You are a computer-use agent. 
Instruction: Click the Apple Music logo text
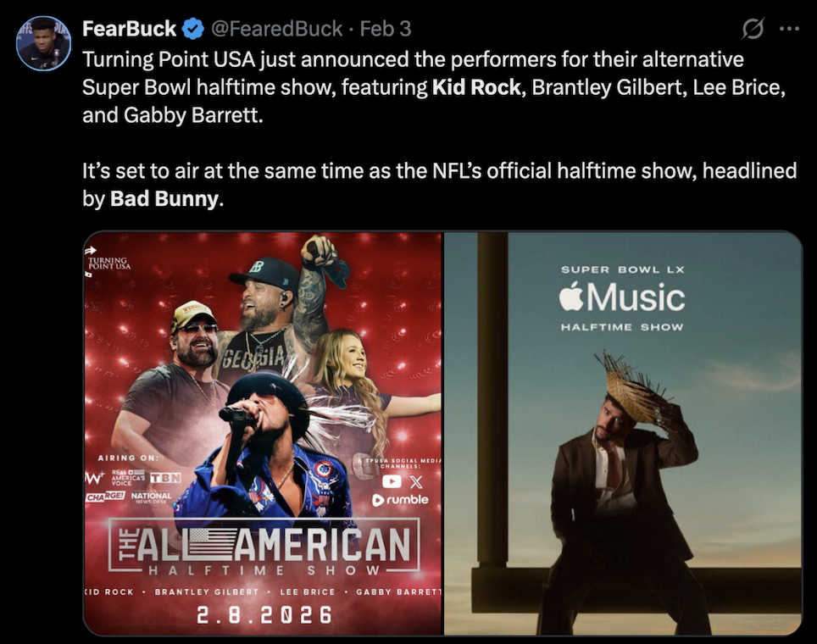coord(622,297)
